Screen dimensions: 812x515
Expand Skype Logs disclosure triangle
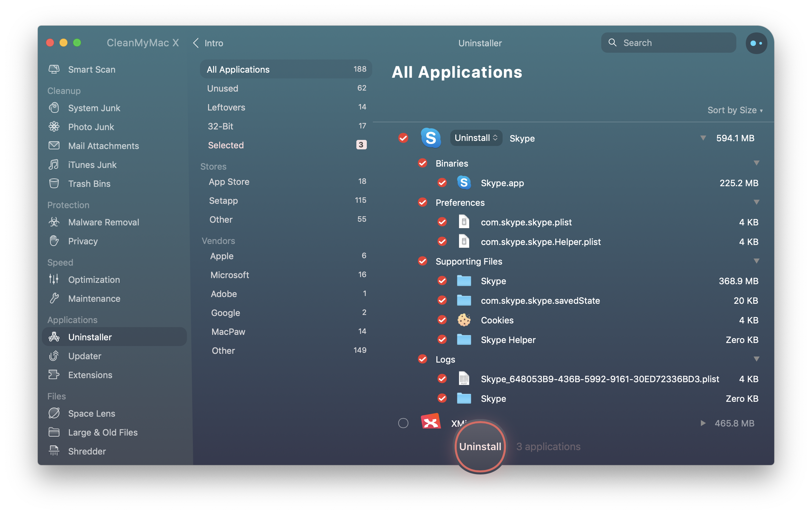(756, 359)
